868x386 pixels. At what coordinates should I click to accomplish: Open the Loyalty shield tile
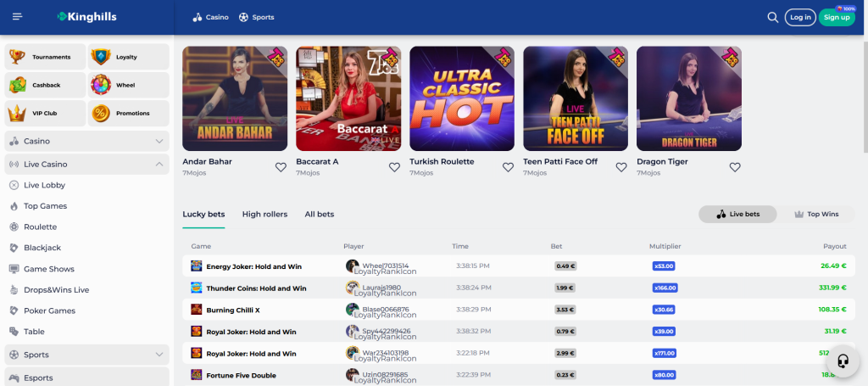click(129, 57)
